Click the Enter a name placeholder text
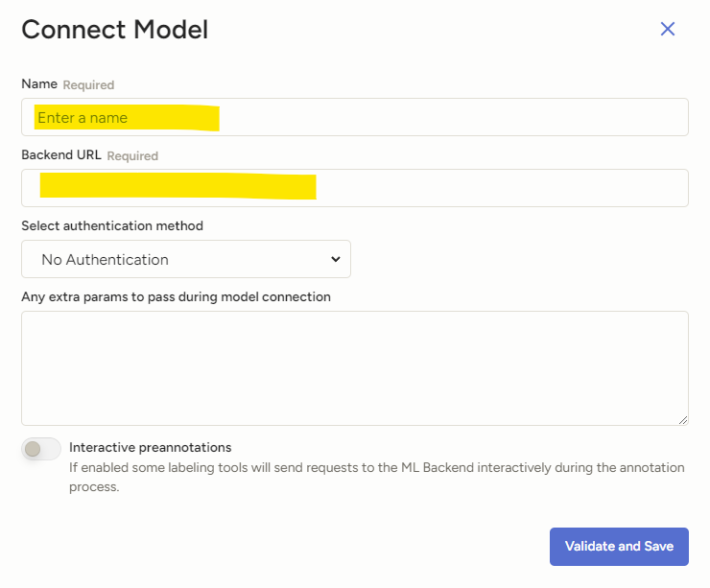This screenshot has width=710, height=588. (x=83, y=118)
